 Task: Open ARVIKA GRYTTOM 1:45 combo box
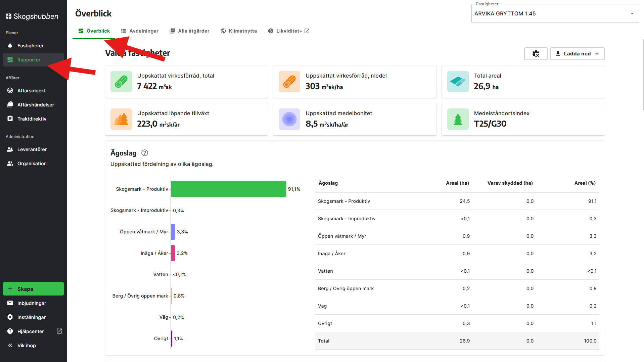(555, 14)
